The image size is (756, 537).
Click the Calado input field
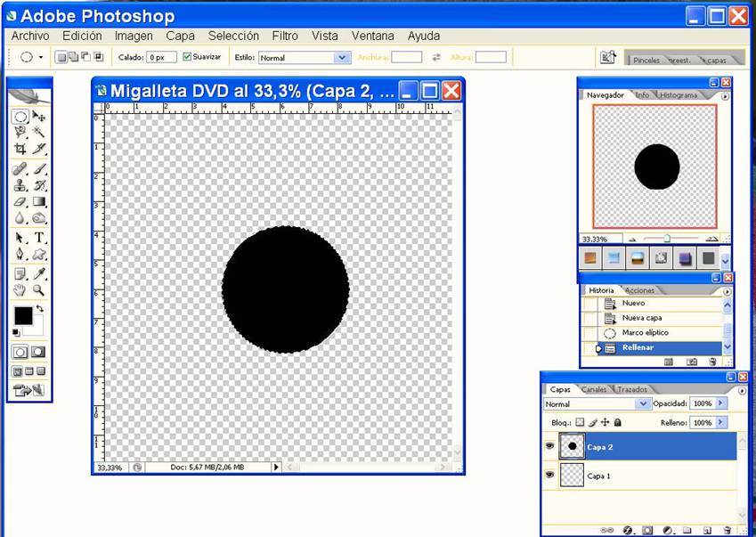161,57
